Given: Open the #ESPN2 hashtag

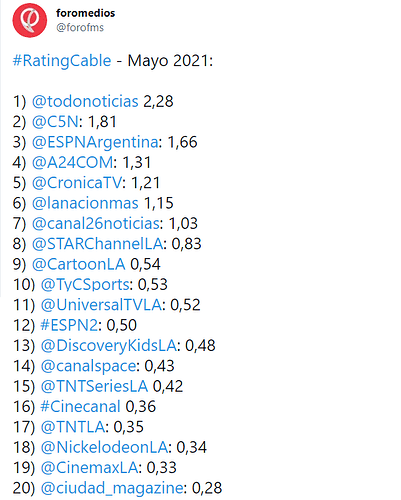Looking at the screenshot, I should (x=69, y=325).
